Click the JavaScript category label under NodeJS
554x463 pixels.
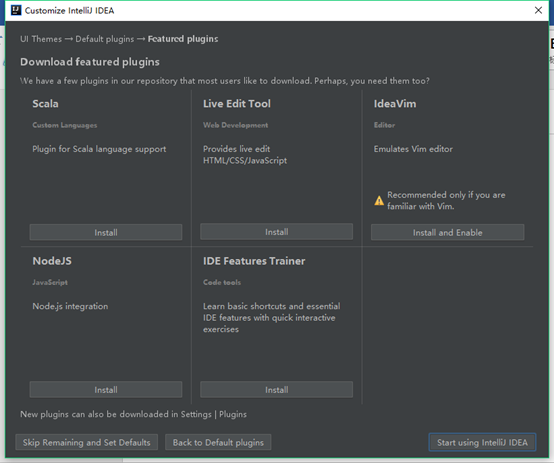click(50, 282)
